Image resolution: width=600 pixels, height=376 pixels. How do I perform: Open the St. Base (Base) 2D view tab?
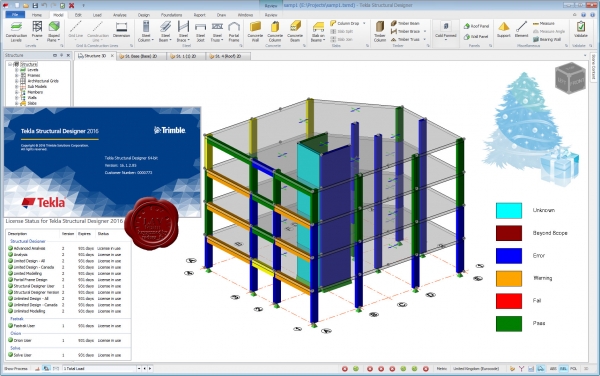[x=141, y=56]
